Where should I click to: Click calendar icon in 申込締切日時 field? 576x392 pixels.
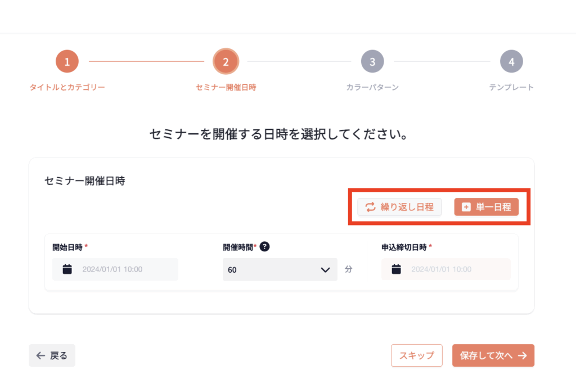[x=397, y=269]
